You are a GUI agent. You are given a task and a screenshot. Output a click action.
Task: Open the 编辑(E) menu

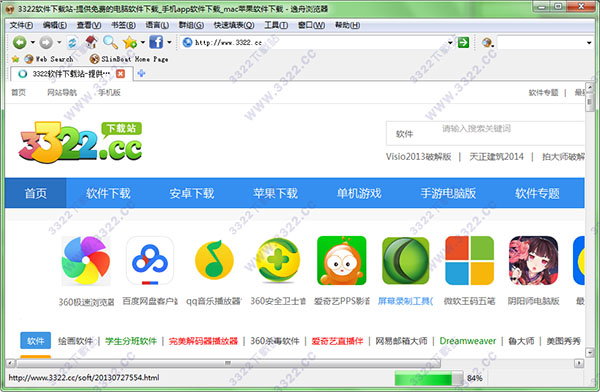coord(55,25)
